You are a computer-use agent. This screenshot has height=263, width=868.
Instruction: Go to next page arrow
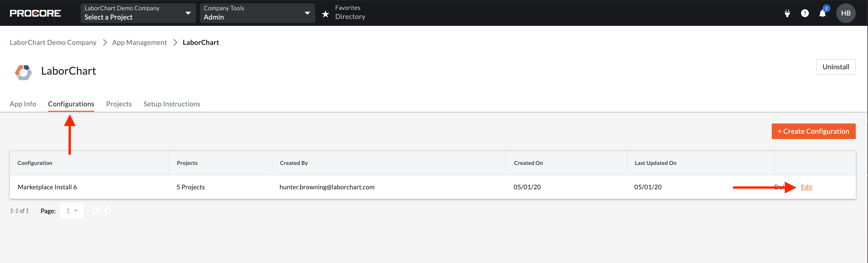tap(108, 211)
